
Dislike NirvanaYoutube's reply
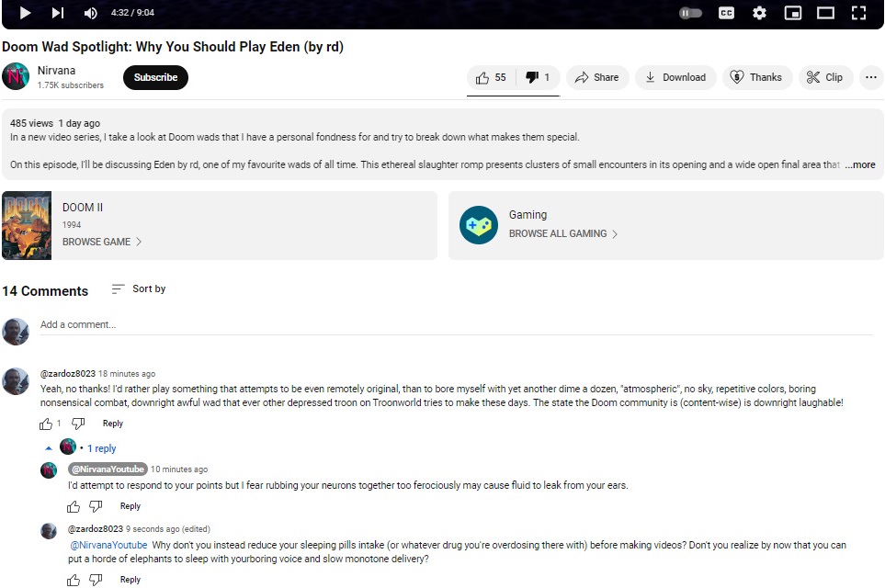(x=96, y=507)
